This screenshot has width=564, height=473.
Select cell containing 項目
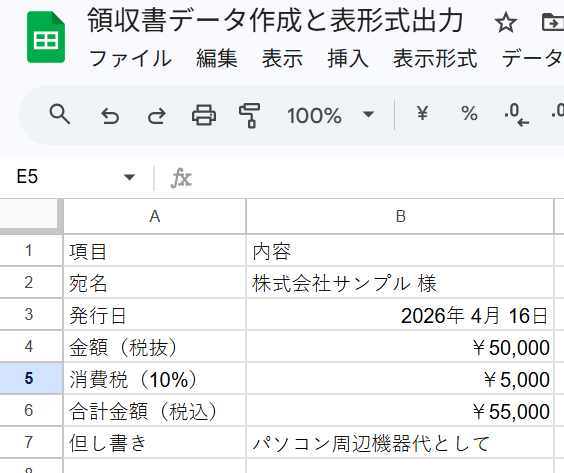(x=155, y=250)
